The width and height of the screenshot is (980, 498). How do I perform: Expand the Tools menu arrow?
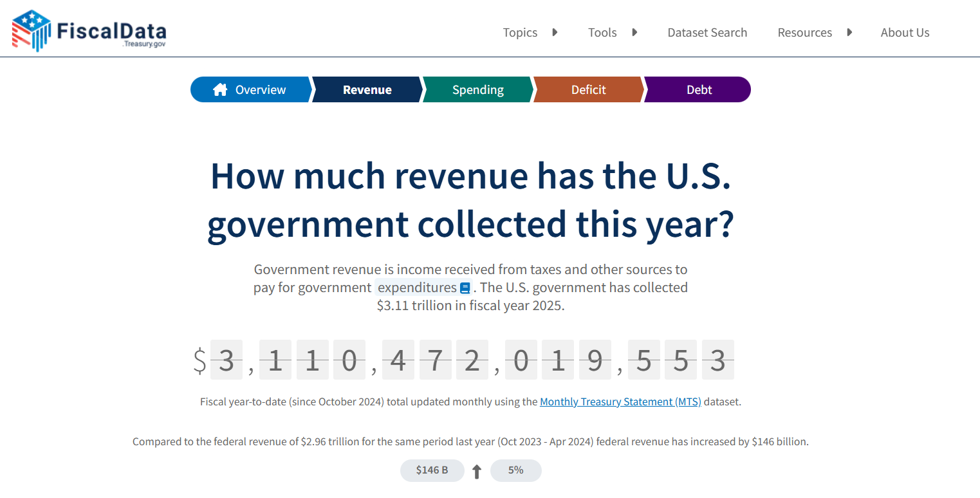point(634,32)
